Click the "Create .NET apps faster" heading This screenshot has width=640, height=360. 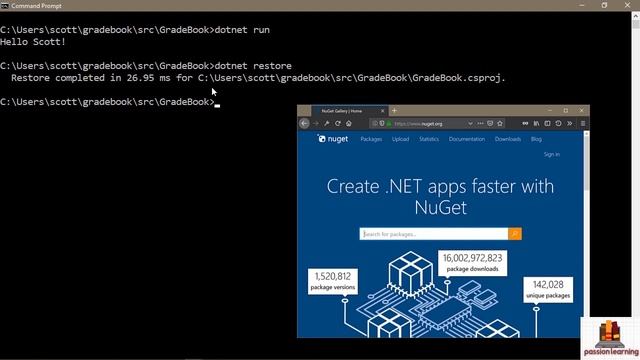click(x=440, y=197)
